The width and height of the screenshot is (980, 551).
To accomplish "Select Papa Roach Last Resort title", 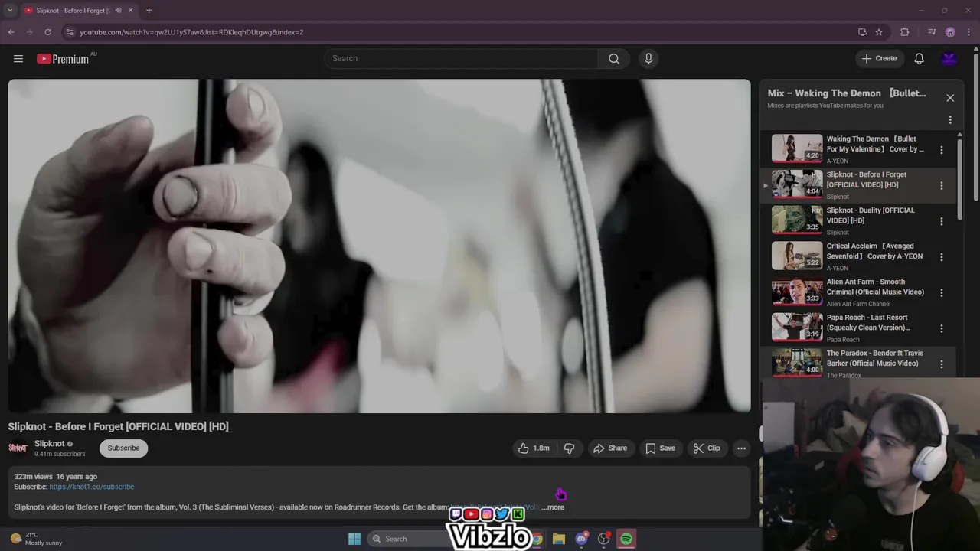I will click(x=868, y=322).
